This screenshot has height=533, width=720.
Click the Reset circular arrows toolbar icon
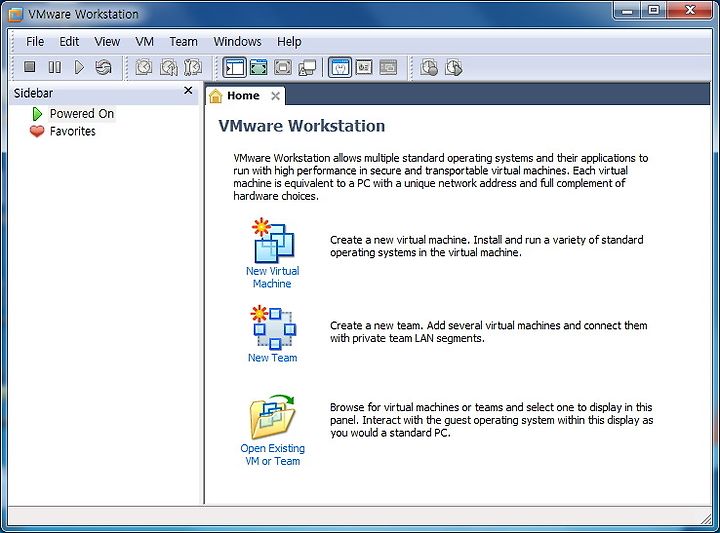[103, 67]
